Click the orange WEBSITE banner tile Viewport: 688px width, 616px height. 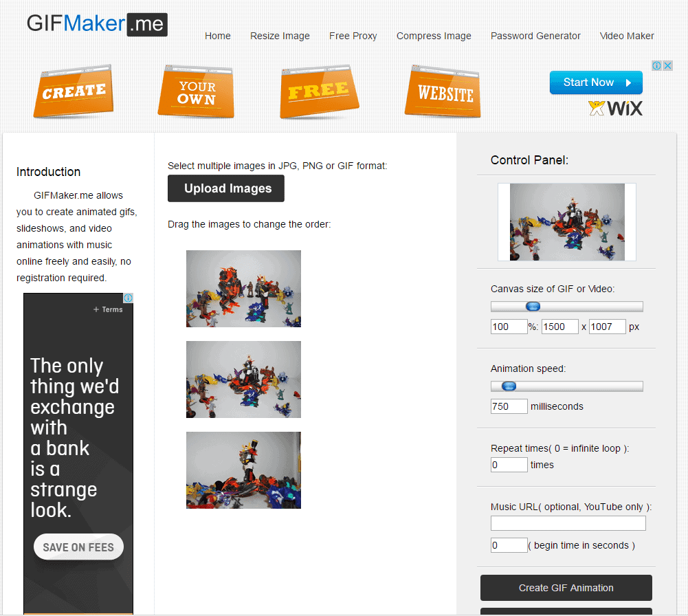point(443,91)
